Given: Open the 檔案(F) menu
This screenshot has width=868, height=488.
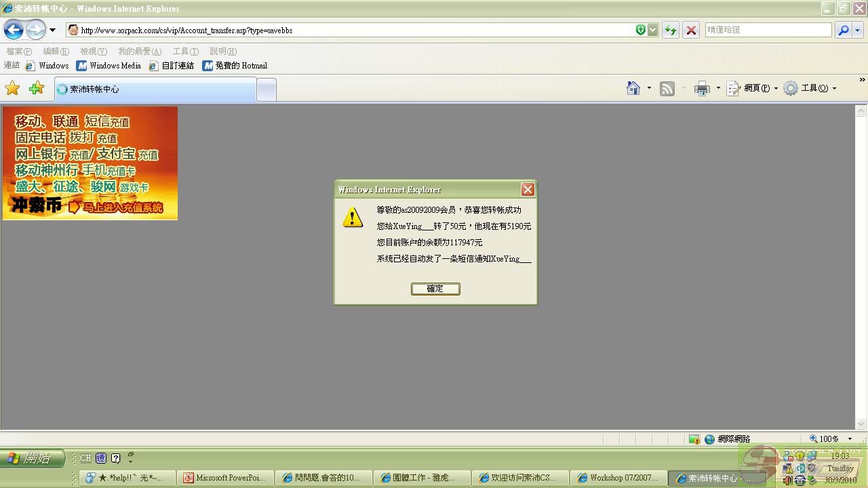Looking at the screenshot, I should tap(19, 52).
